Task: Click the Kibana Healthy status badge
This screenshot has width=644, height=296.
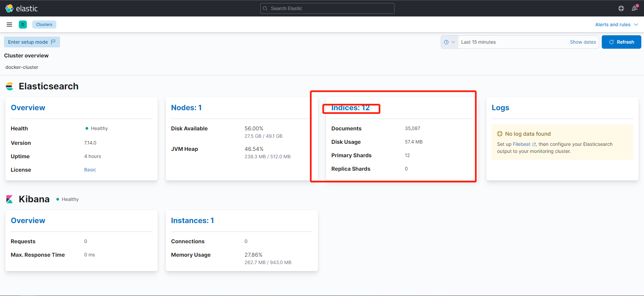Action: pyautogui.click(x=67, y=199)
